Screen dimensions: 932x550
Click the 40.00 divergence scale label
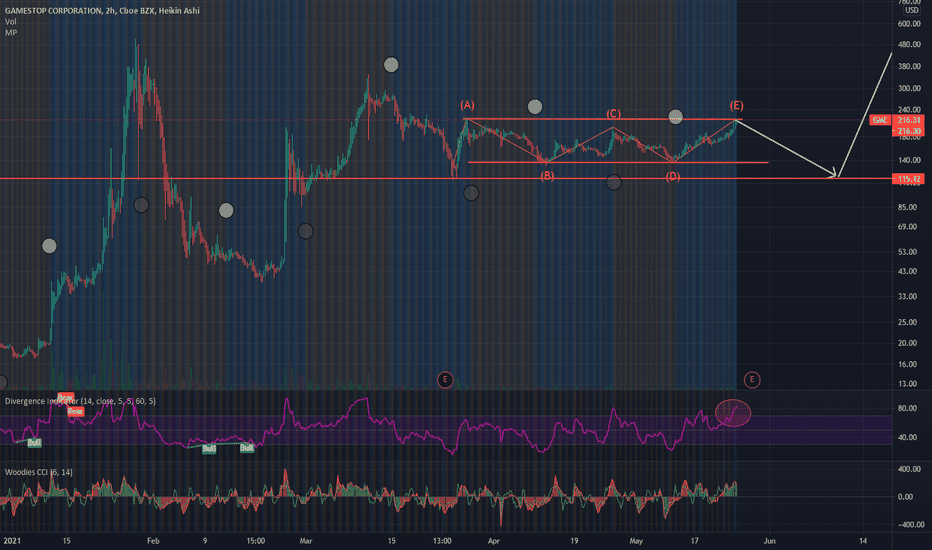point(907,438)
